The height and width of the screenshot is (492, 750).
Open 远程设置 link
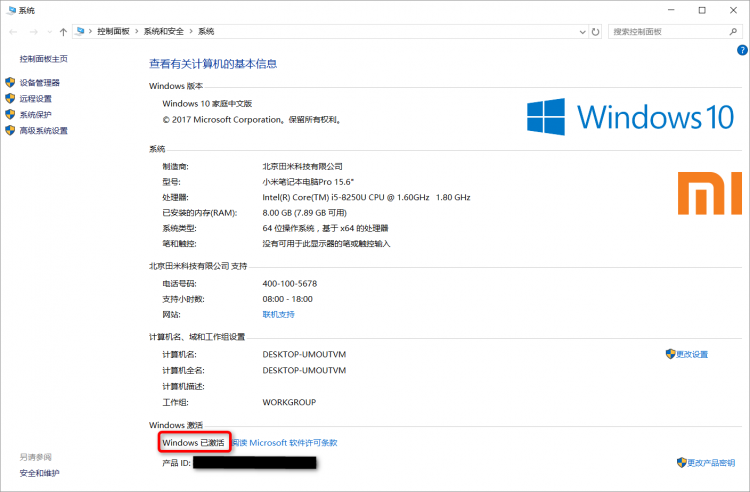click(x=35, y=98)
